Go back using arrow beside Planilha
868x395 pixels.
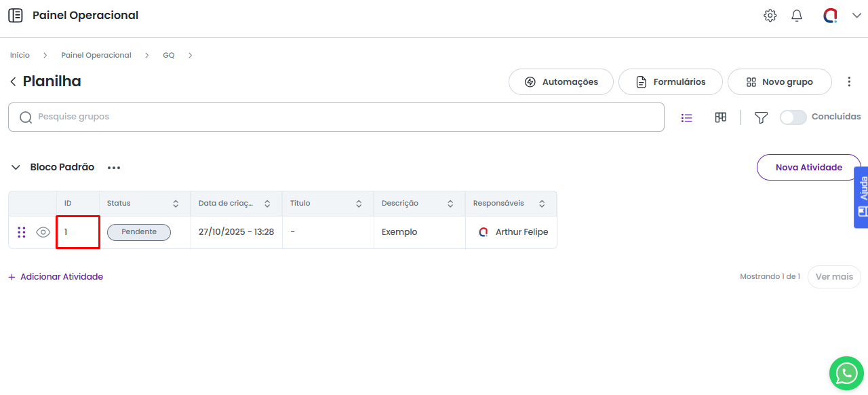point(13,82)
